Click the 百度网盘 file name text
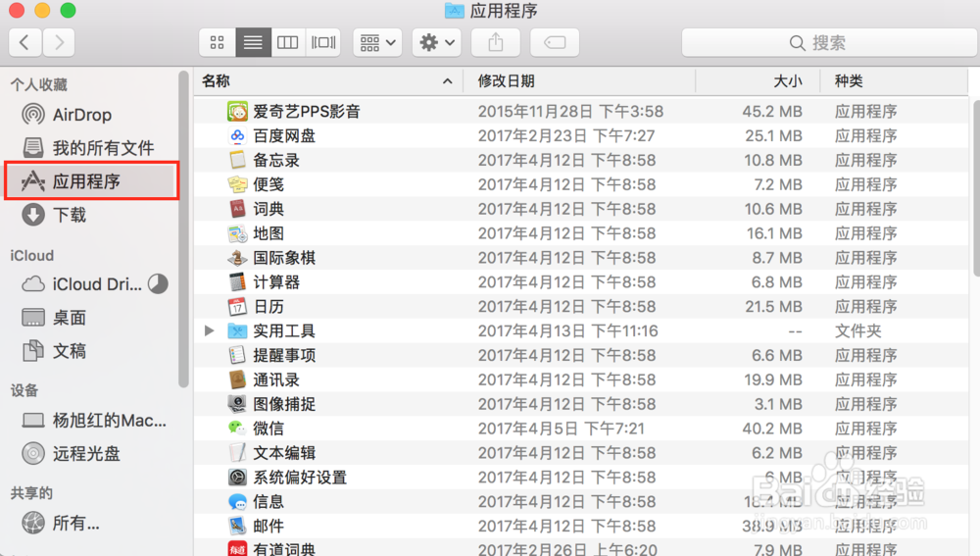 [x=284, y=135]
